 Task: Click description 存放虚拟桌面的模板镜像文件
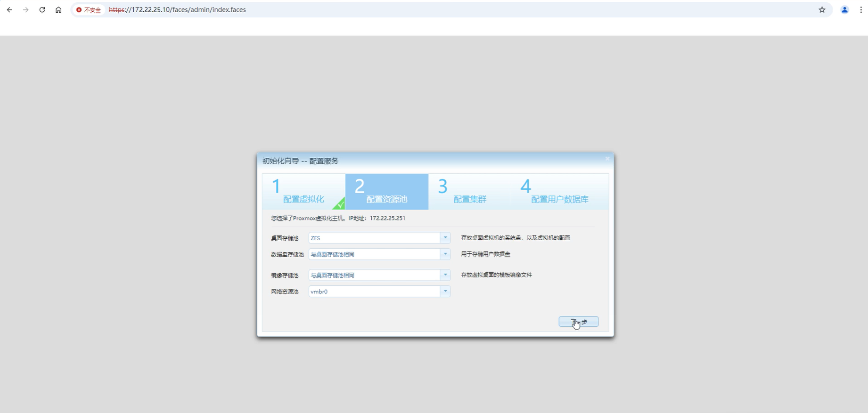point(496,275)
